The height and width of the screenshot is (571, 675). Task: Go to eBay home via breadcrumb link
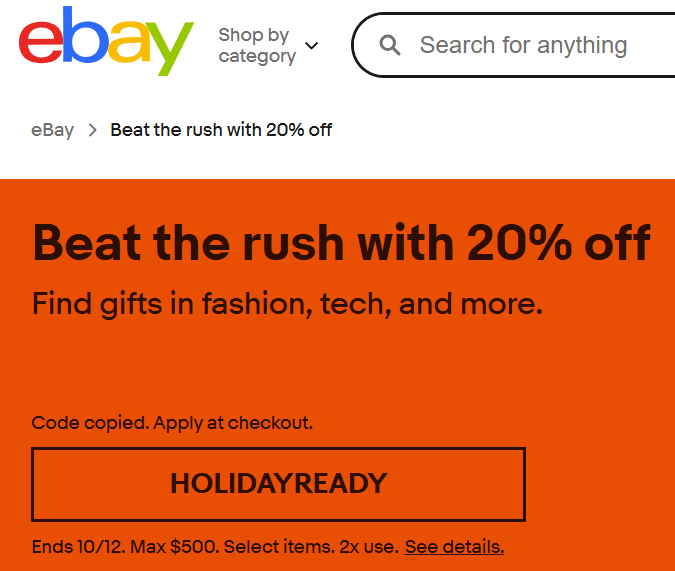click(52, 130)
